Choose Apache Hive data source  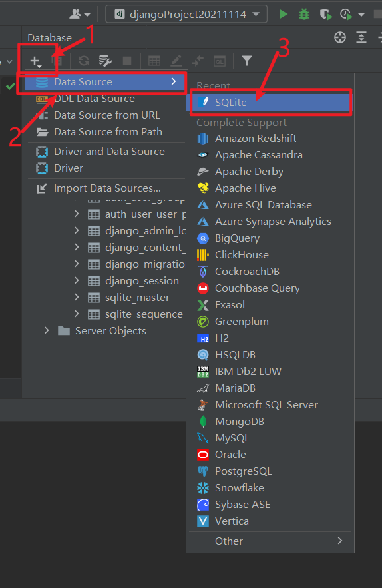270,188
